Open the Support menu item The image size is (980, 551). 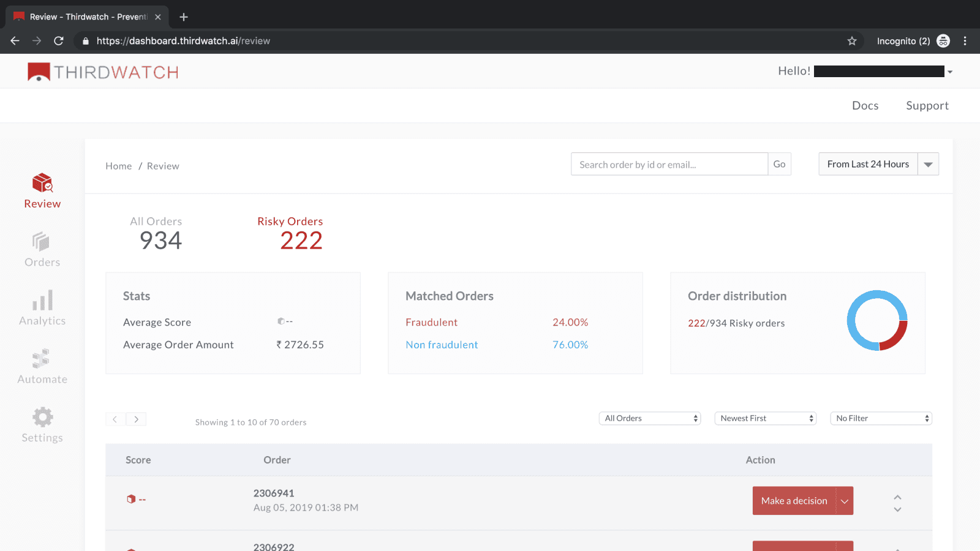[x=927, y=105]
